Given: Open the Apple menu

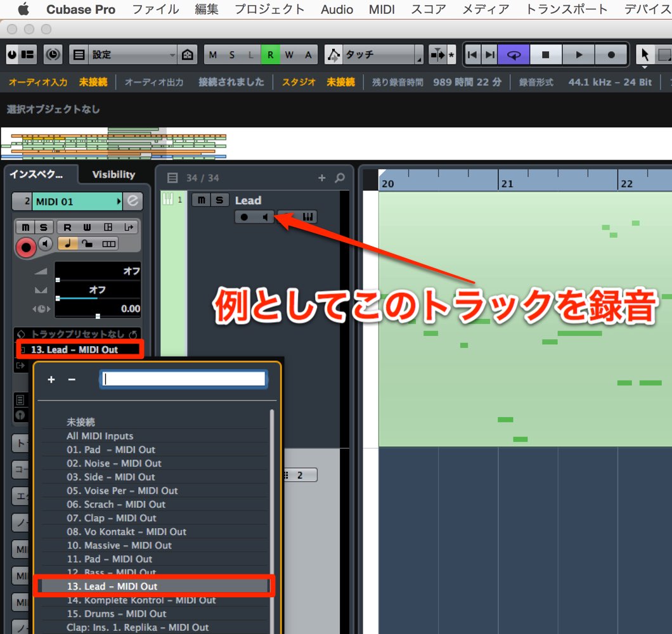Looking at the screenshot, I should (23, 9).
